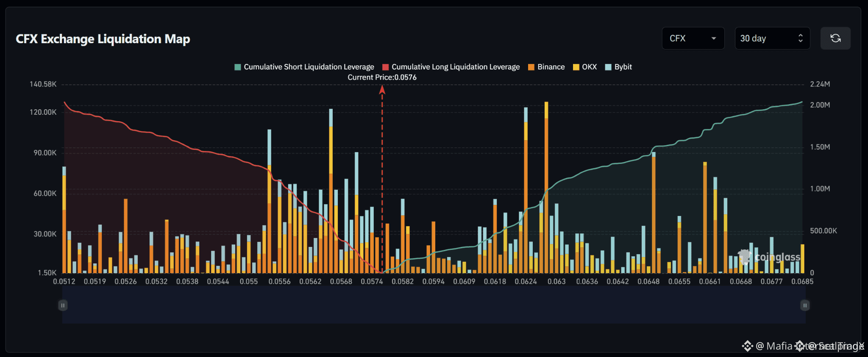Viewport: 868px width, 357px height.
Task: Click the light blue Bybit legend swatch
Action: (x=608, y=67)
